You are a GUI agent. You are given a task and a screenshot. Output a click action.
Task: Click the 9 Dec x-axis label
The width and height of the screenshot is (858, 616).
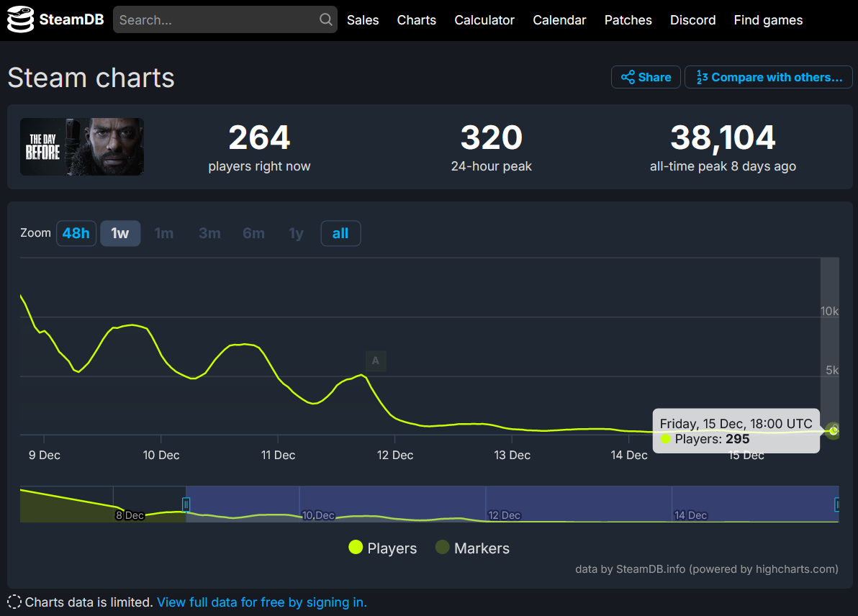pos(45,455)
